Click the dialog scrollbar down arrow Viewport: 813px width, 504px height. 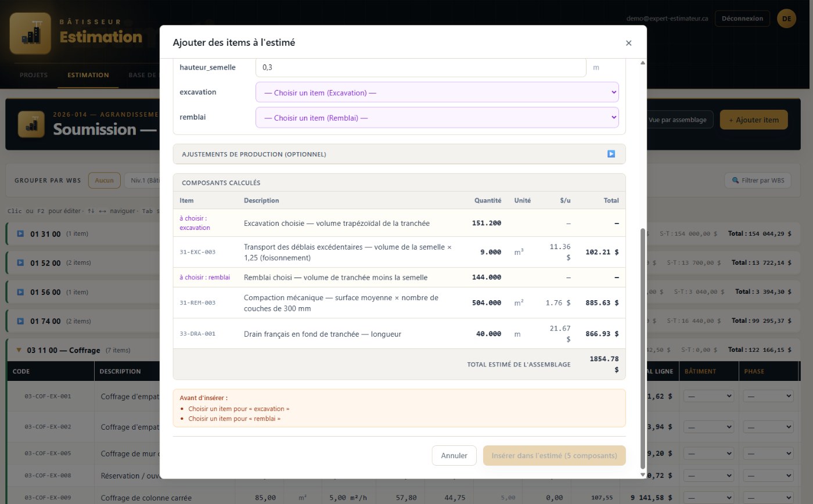(642, 474)
